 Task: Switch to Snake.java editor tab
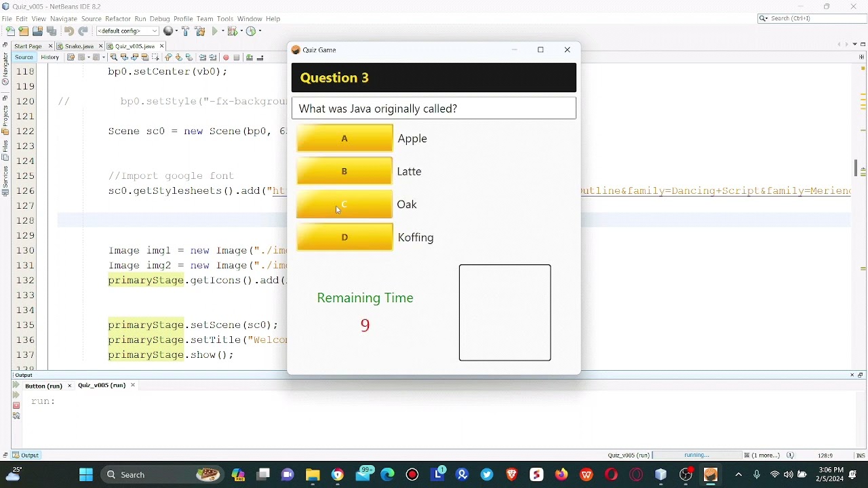pos(79,46)
